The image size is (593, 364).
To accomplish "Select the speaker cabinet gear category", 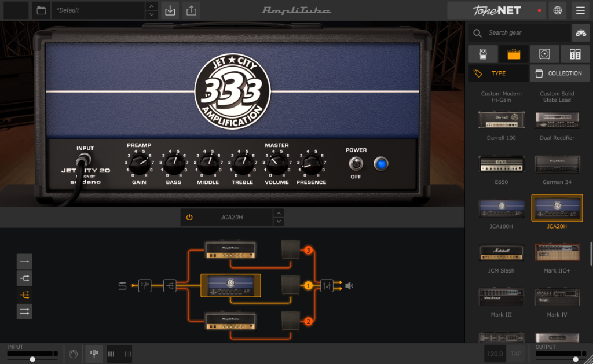I will 544,54.
